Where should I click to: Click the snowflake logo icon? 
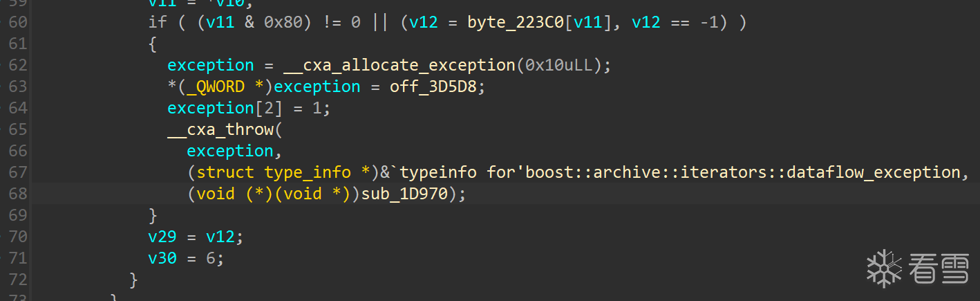pyautogui.click(x=885, y=268)
